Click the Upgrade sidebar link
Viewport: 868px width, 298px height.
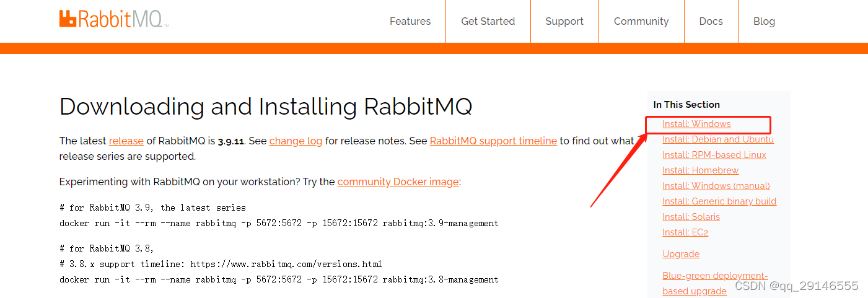[x=681, y=254]
